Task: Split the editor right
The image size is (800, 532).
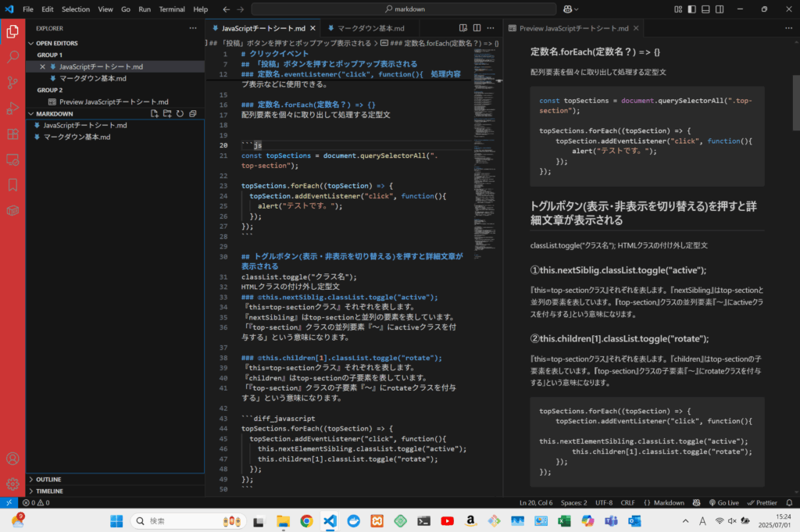Action: [x=477, y=28]
